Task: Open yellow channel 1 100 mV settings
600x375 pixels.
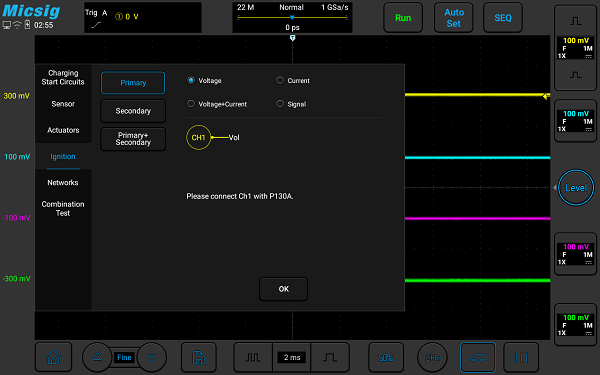Action: (x=575, y=48)
